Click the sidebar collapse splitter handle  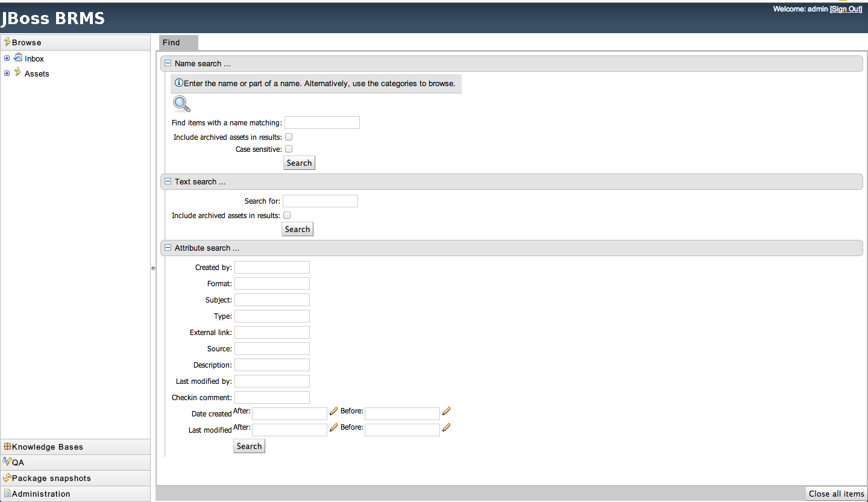[x=153, y=268]
